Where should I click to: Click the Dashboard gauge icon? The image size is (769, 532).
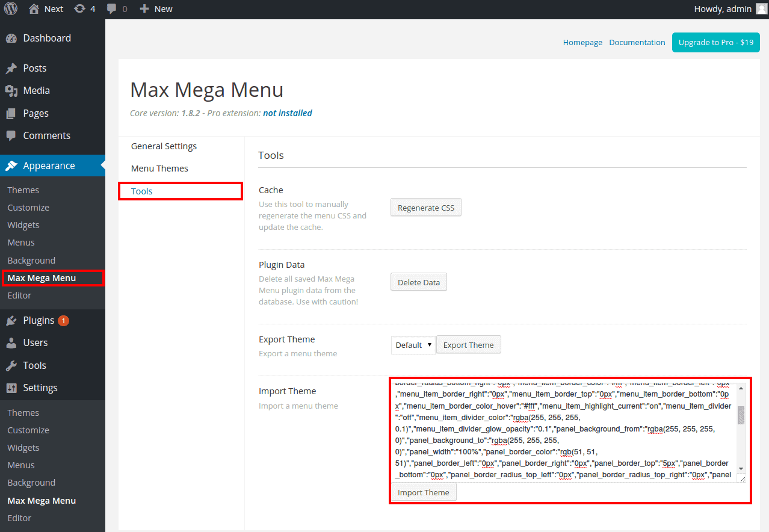pos(11,39)
